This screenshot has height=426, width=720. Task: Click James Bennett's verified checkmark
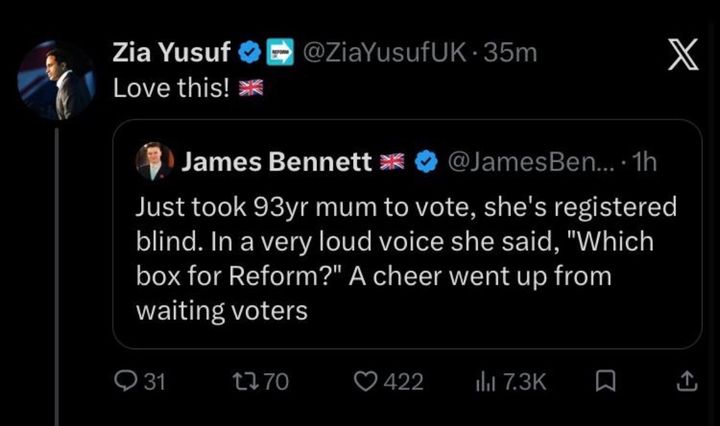pos(425,163)
